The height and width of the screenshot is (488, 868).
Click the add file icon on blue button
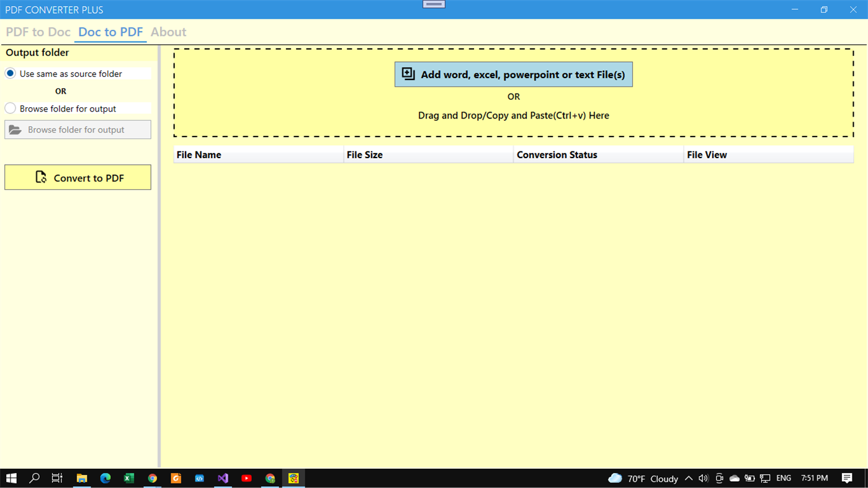pyautogui.click(x=408, y=73)
